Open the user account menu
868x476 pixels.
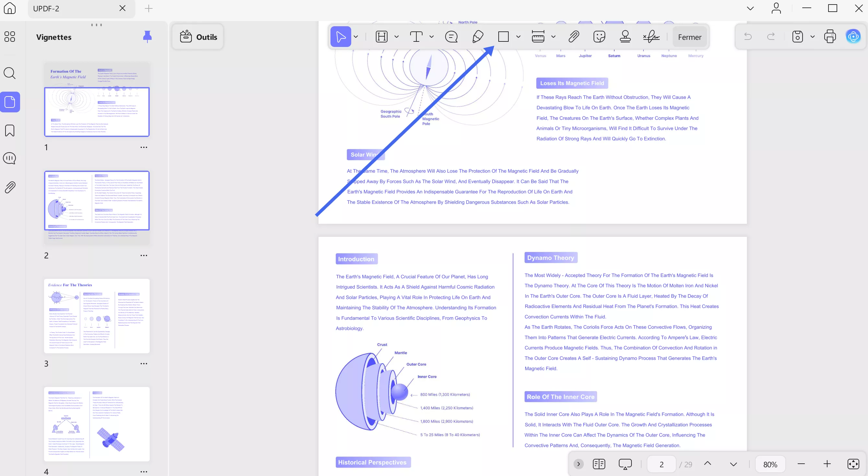tap(776, 8)
